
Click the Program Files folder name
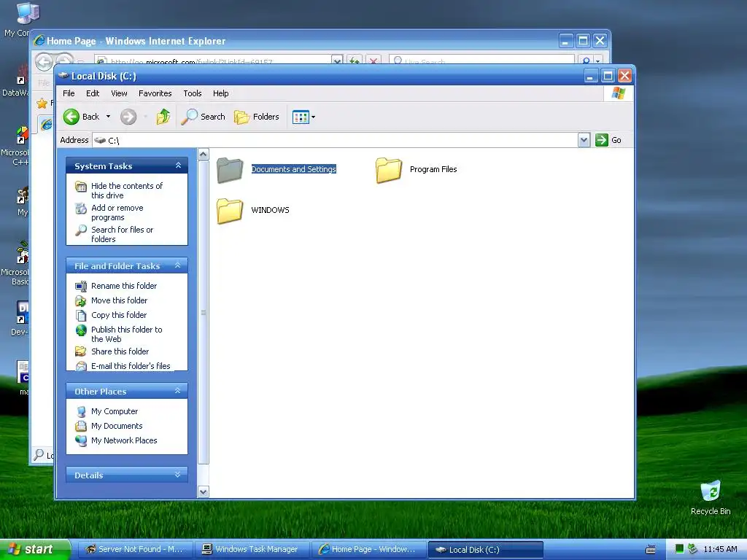(433, 169)
